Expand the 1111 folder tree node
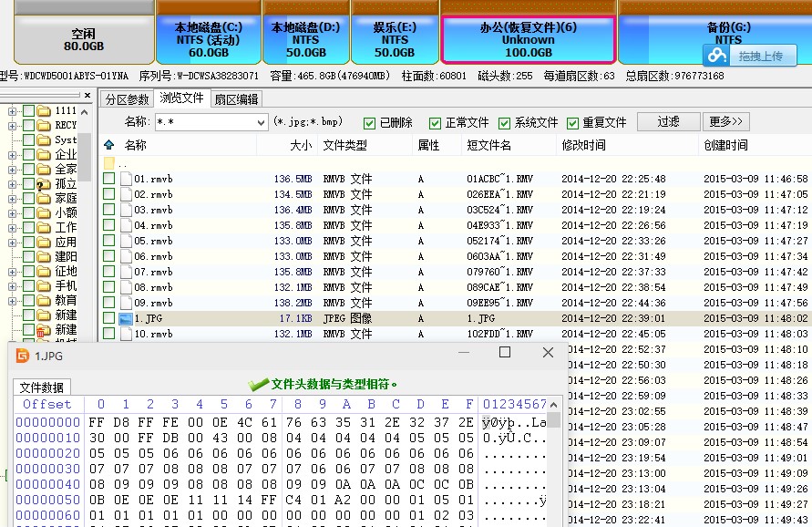 [x=13, y=111]
